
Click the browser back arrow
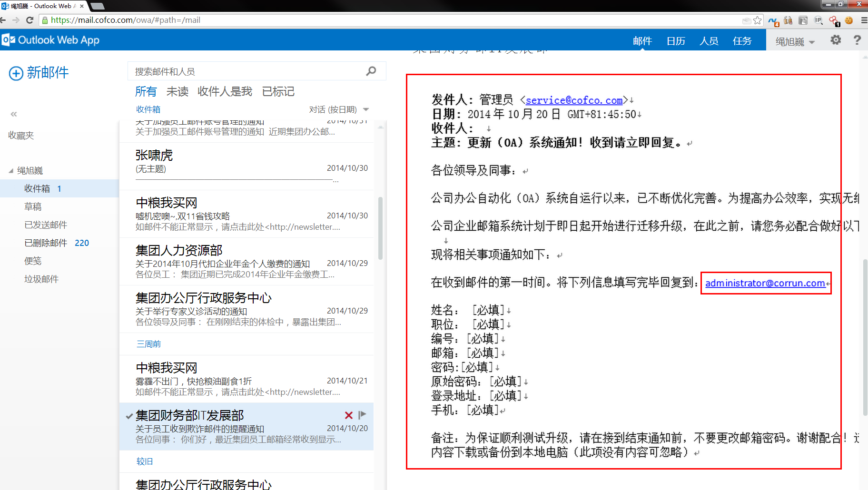(x=3, y=20)
